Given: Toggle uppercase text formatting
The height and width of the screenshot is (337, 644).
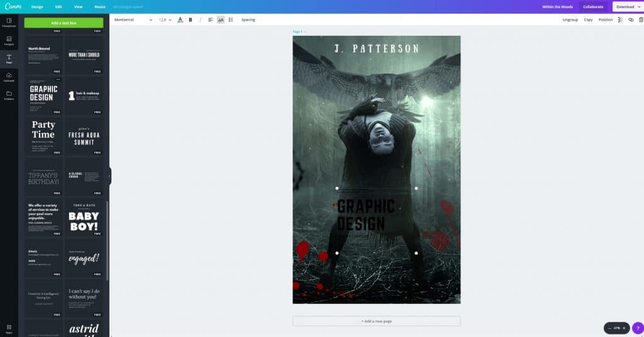Looking at the screenshot, I should point(221,19).
